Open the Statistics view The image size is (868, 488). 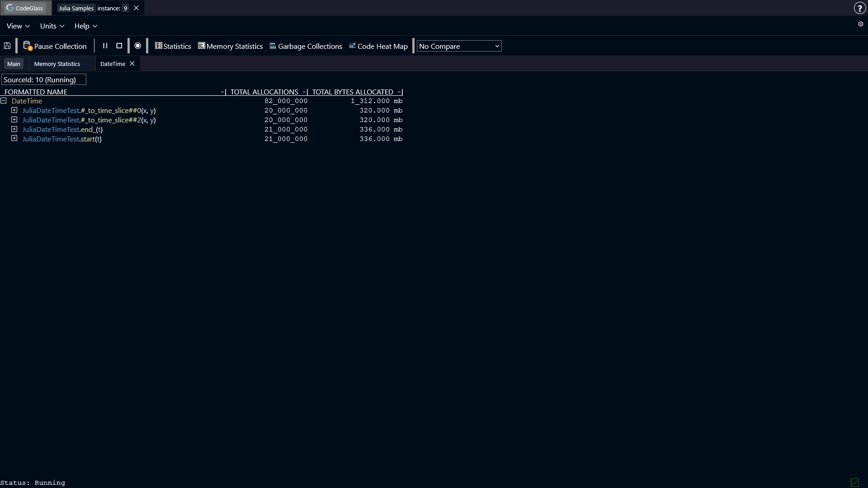(173, 46)
